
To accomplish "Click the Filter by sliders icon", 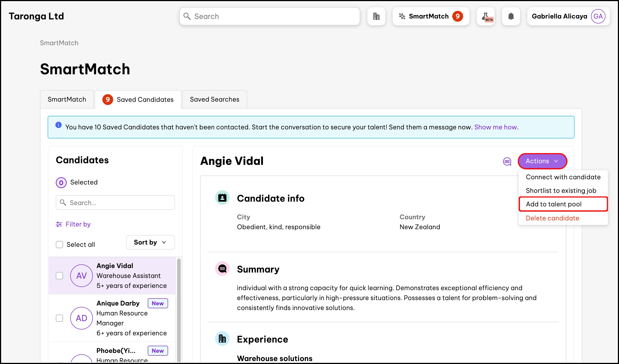I will [x=59, y=224].
